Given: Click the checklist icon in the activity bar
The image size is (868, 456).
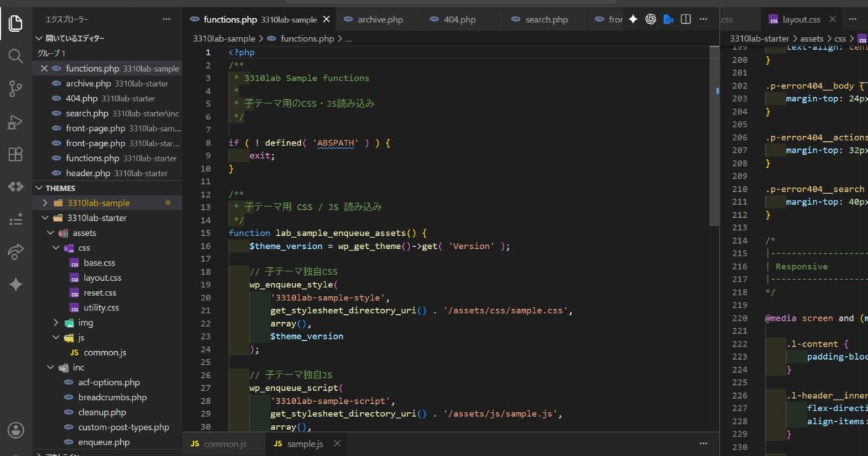Looking at the screenshot, I should coord(15,220).
